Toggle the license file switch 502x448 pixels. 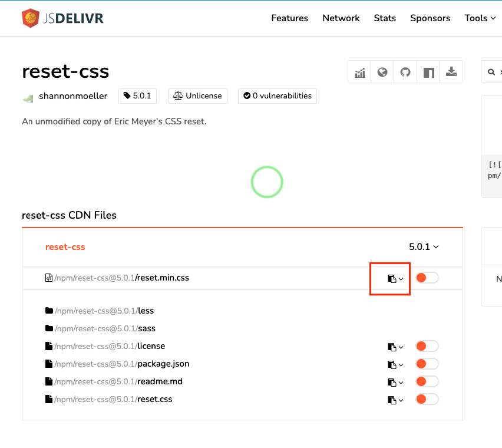(x=427, y=346)
